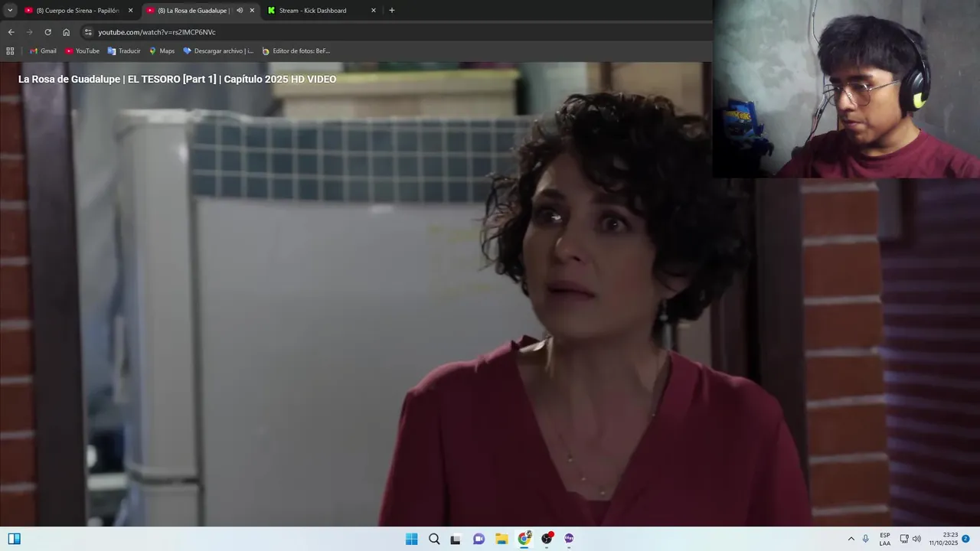Open Windows Search from taskbar
The image size is (980, 551).
pyautogui.click(x=434, y=539)
